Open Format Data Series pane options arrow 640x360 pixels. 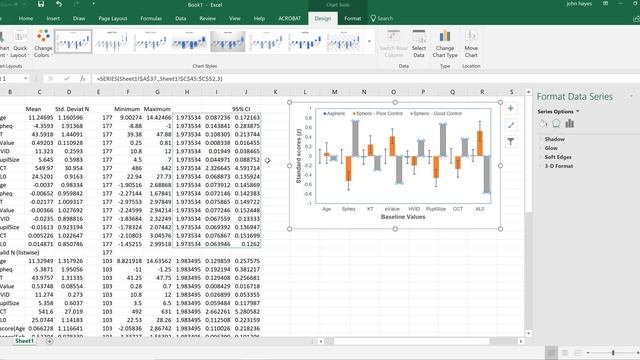tap(631, 97)
